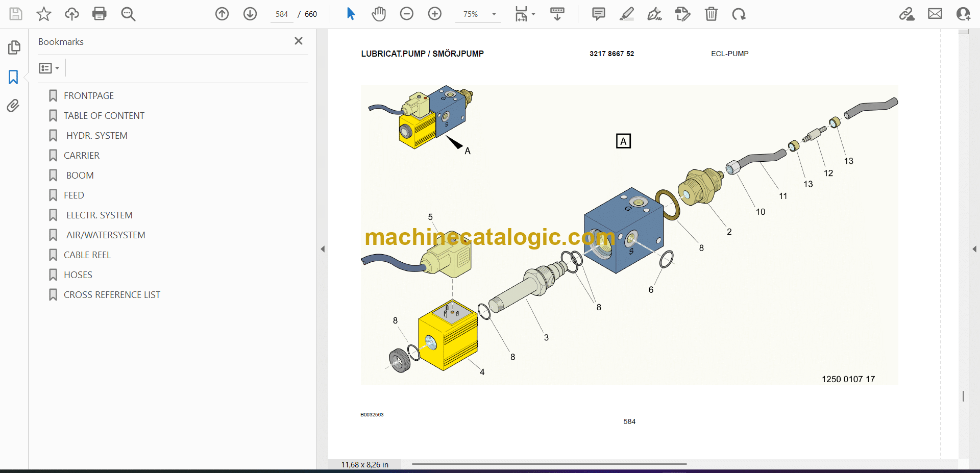Click the Zoom out minus icon
The image size is (980, 473).
tap(407, 14)
